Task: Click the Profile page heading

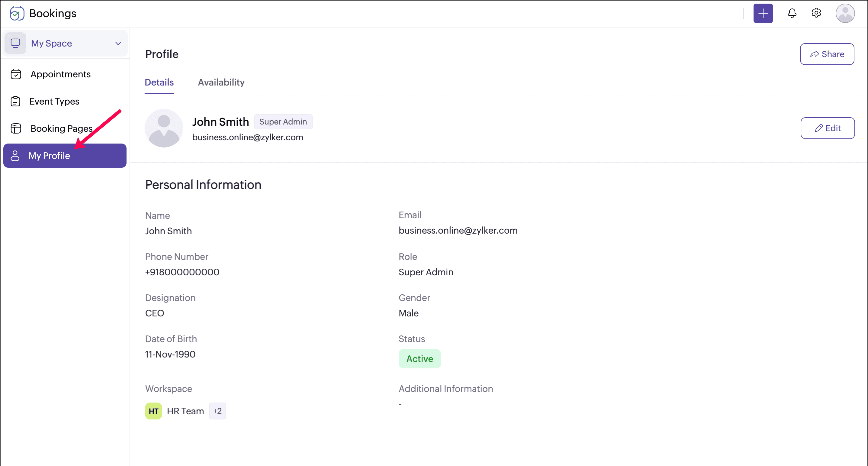Action: [162, 54]
